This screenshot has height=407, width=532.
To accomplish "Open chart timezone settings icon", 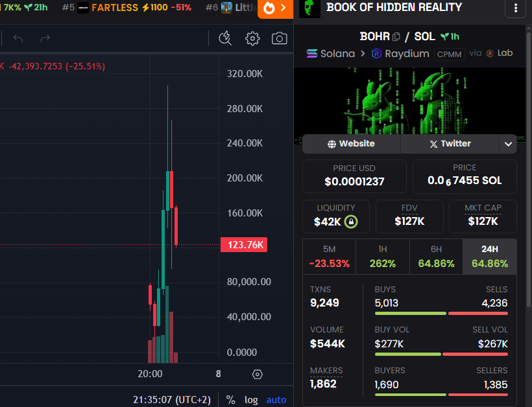I will tap(257, 375).
